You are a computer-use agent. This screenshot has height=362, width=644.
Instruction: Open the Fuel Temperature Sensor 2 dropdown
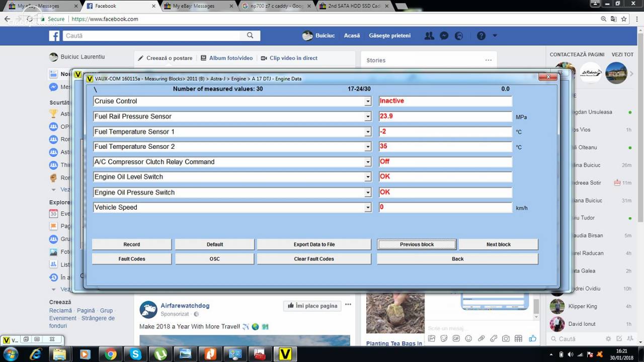[368, 147]
